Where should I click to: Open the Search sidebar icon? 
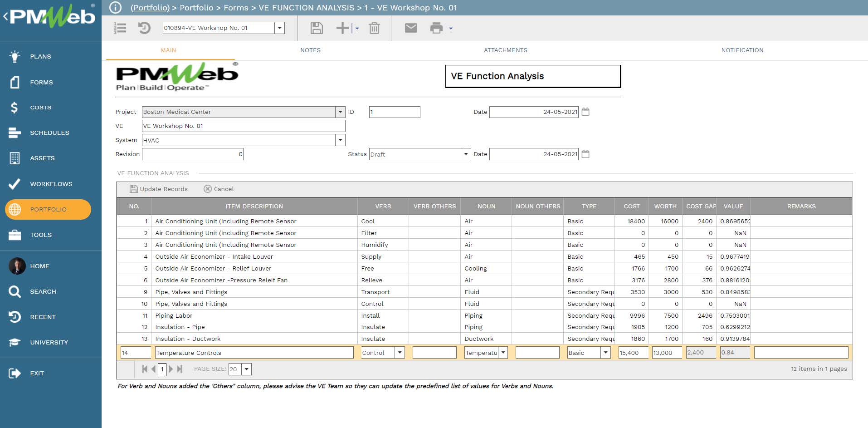[x=43, y=291]
